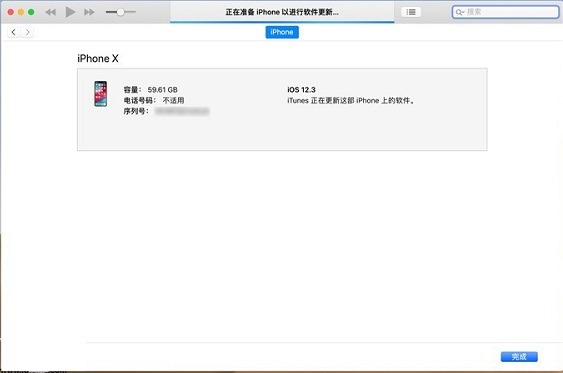Open the search magnifier dropdown
563x373 pixels.
pyautogui.click(x=460, y=12)
